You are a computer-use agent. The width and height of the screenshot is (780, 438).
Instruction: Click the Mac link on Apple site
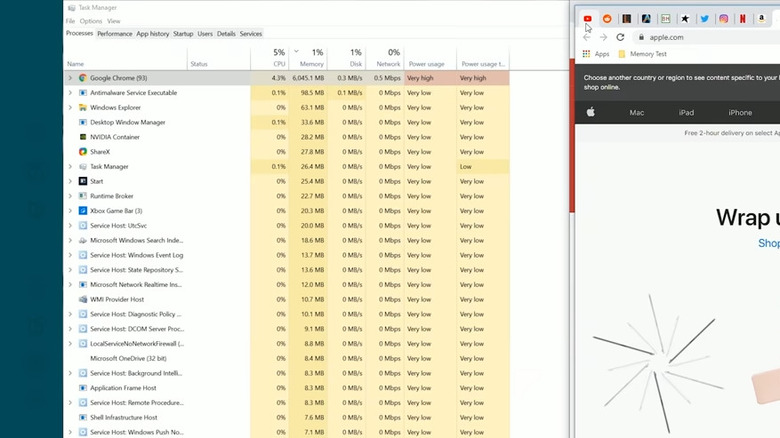click(637, 113)
